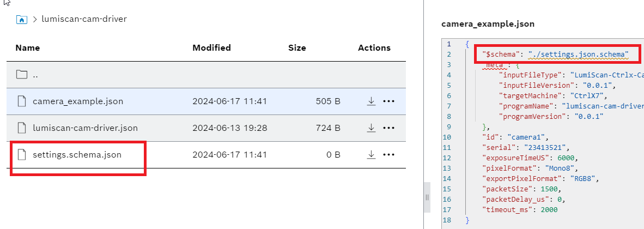Click the settings.schema.json file icon
This screenshot has width=644, height=229.
22,155
